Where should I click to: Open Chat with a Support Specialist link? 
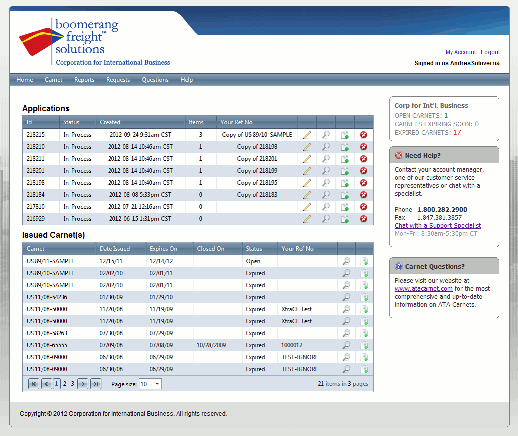click(x=438, y=226)
